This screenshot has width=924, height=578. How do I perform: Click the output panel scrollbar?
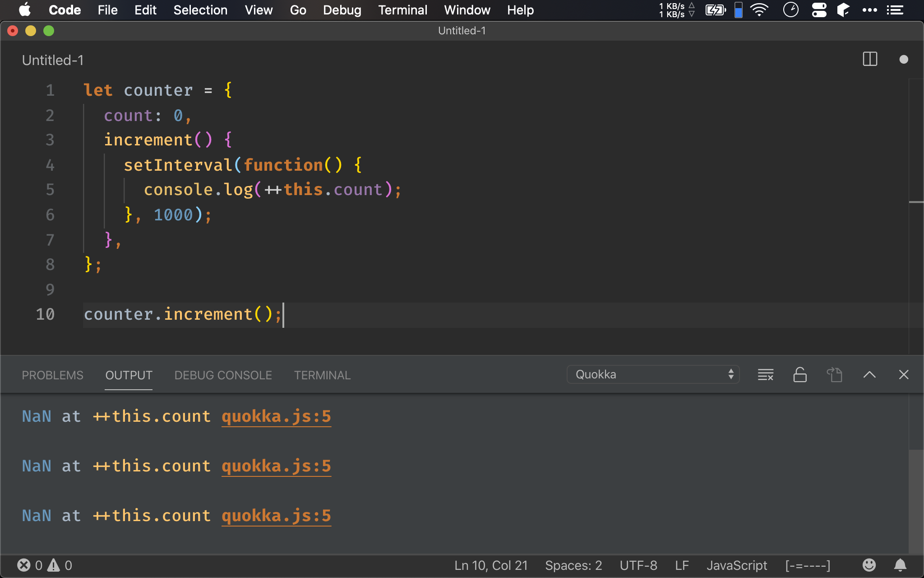point(916,501)
